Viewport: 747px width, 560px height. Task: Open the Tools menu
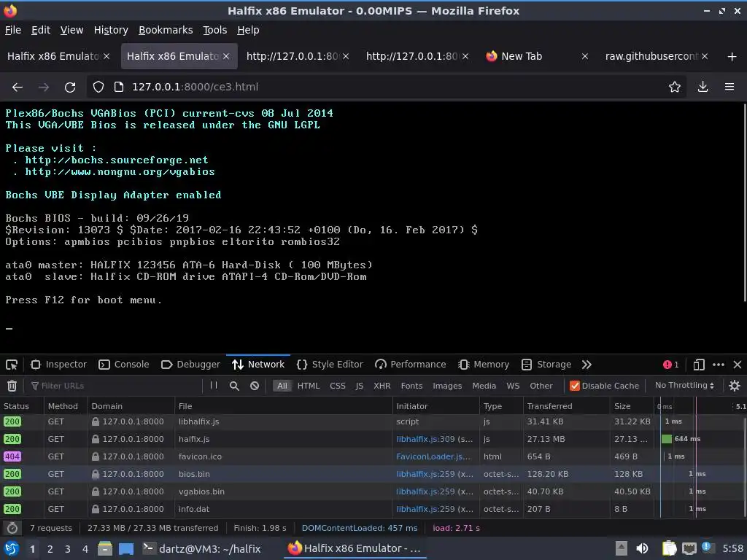pyautogui.click(x=215, y=30)
